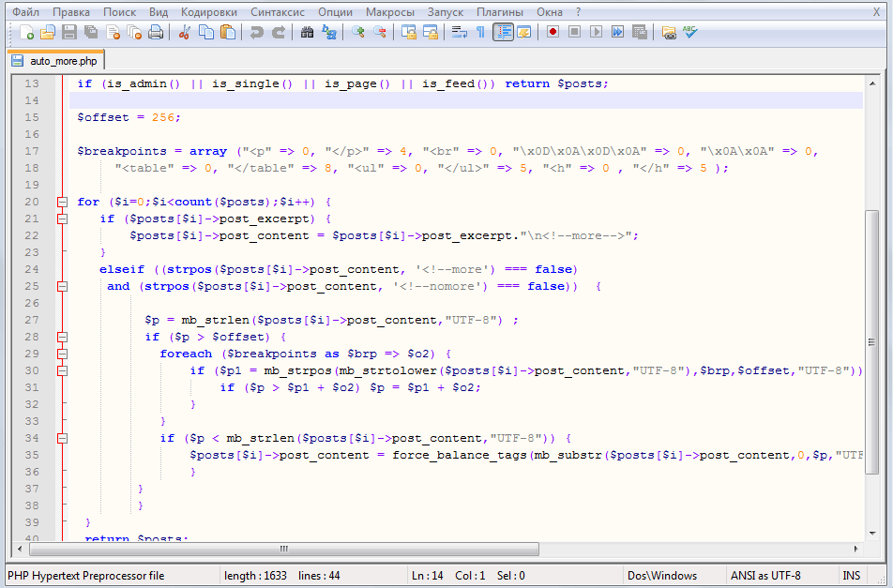Click the Print icon in toolbar
Screen dimensions: 893x588
tap(156, 32)
